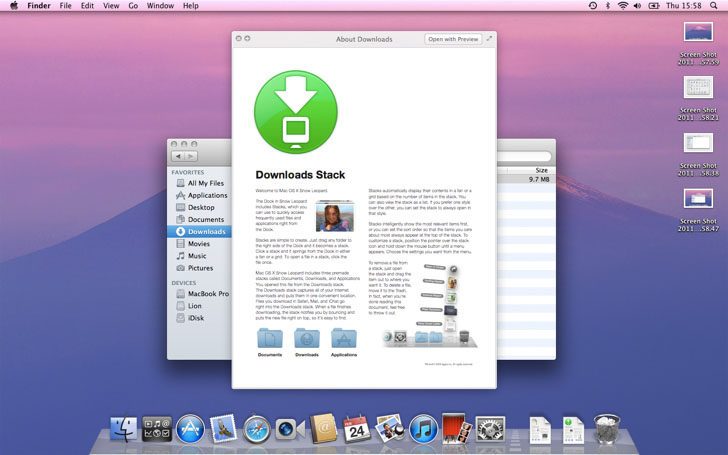This screenshot has height=455, width=728.
Task: Open System Preferences from the Dock
Action: click(x=490, y=429)
